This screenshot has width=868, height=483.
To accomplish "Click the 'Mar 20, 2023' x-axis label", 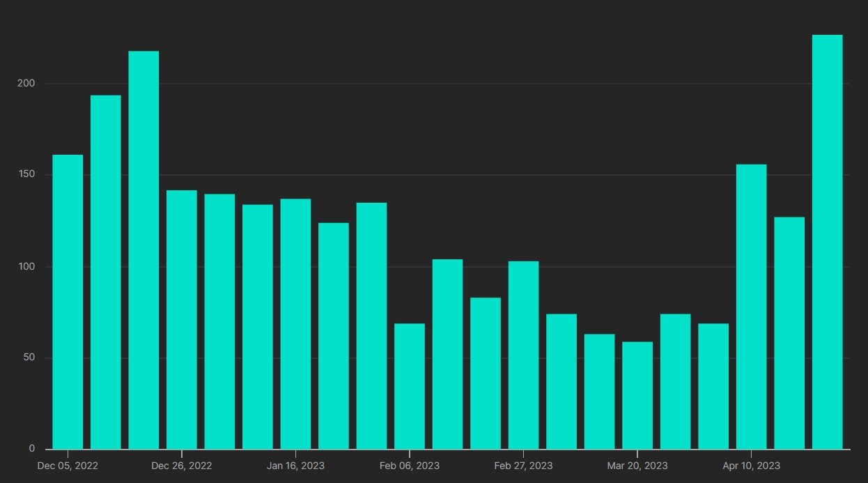I will coord(637,466).
